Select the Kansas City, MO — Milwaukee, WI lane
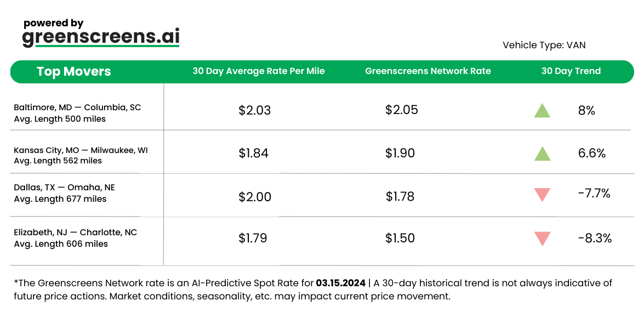The width and height of the screenshot is (644, 323). (81, 150)
